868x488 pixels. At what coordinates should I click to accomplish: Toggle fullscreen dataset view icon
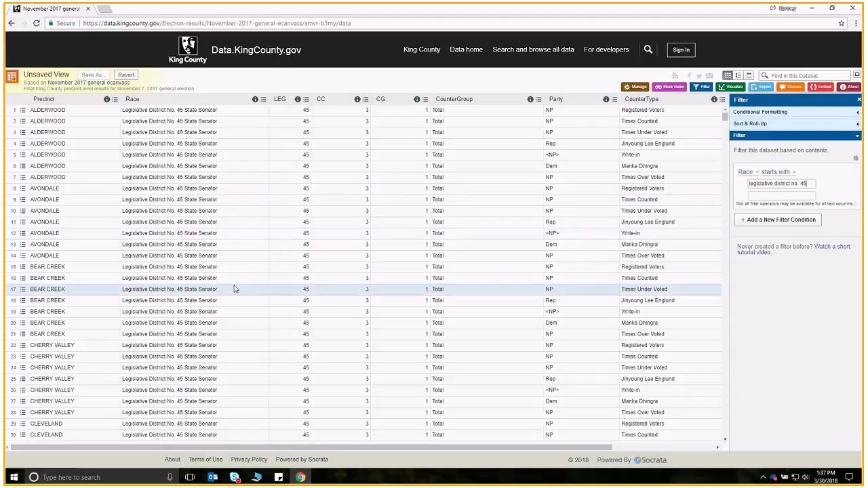tap(856, 75)
